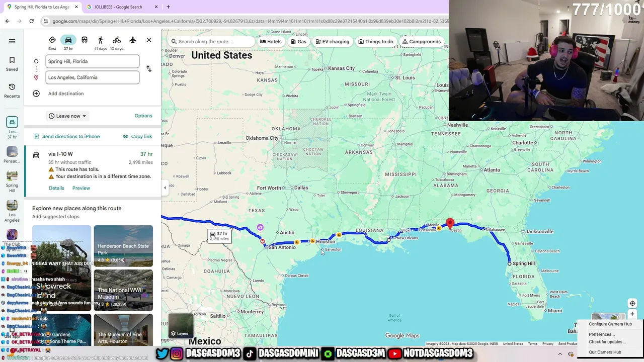Filter by EV charging along the route
Image resolution: width=644 pixels, height=362 pixels.
pos(332,42)
